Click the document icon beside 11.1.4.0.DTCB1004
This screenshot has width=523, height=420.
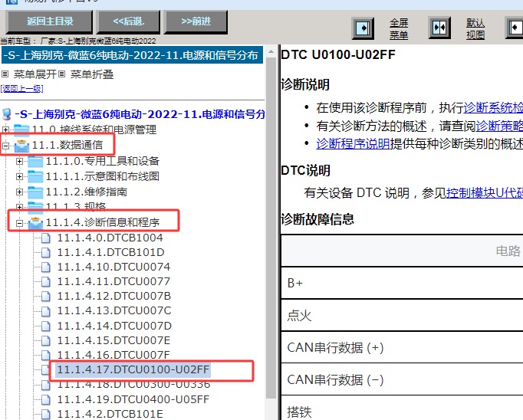click(x=46, y=238)
